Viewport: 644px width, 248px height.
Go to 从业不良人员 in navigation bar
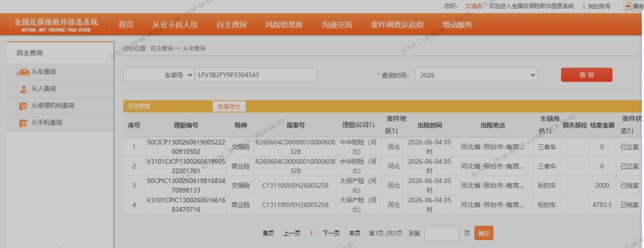(174, 25)
